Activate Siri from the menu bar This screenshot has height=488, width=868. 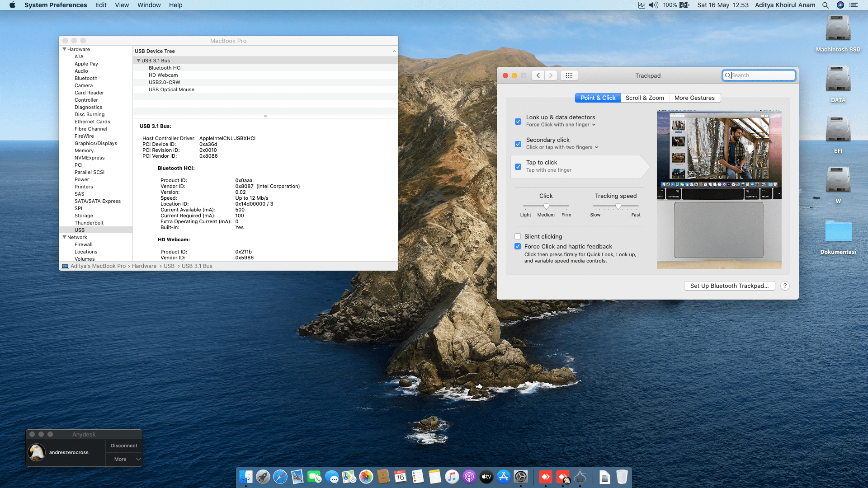point(840,5)
